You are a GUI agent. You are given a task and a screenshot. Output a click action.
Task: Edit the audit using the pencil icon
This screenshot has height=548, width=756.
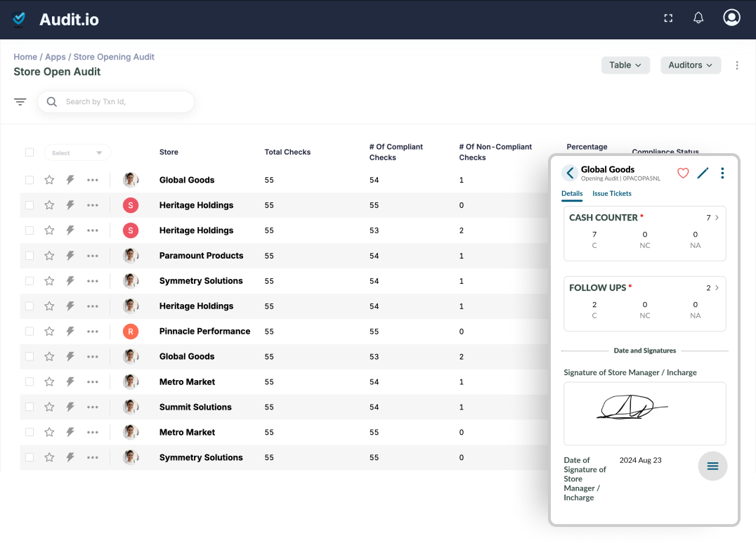(703, 172)
